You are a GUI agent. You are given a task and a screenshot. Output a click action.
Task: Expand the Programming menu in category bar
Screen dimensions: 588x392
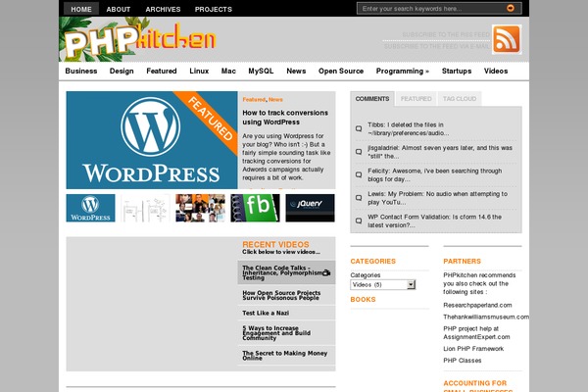(x=403, y=71)
